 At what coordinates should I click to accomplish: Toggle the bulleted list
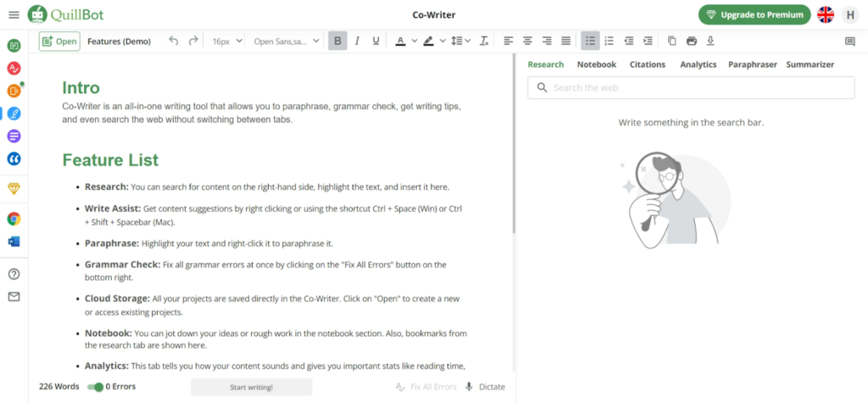[590, 41]
